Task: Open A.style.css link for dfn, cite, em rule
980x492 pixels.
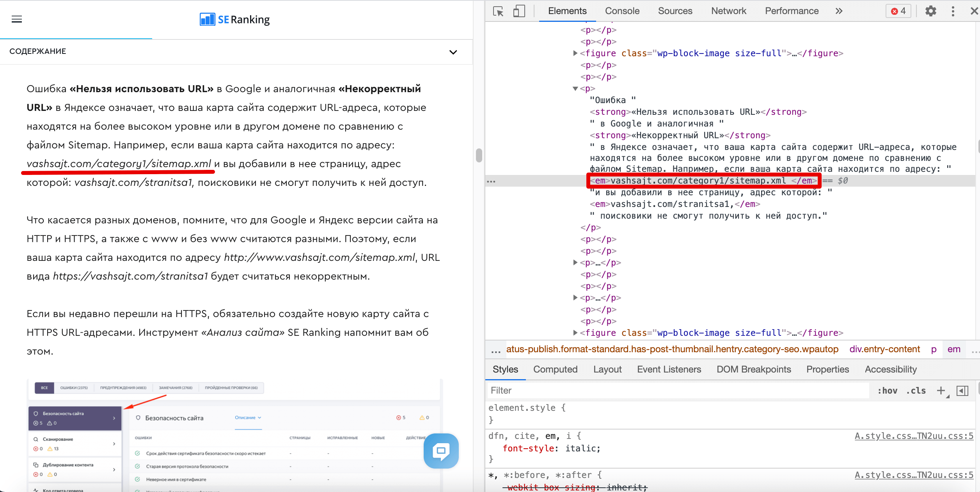Action: click(914, 436)
